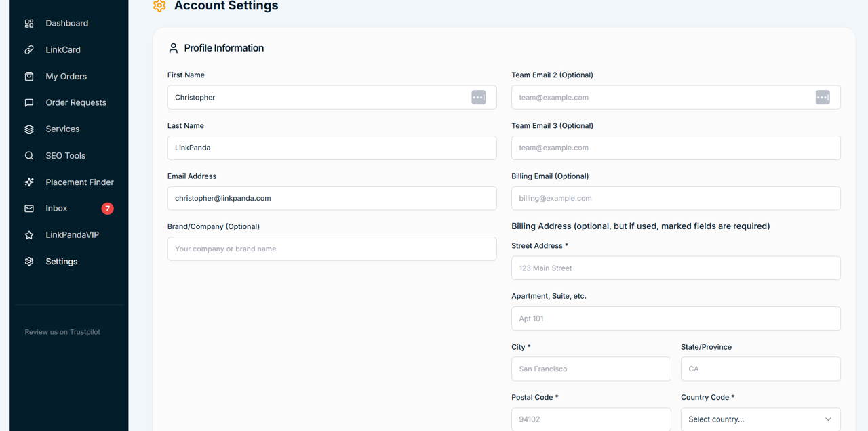Navigate to Order Requests in the sidebar

pyautogui.click(x=76, y=102)
